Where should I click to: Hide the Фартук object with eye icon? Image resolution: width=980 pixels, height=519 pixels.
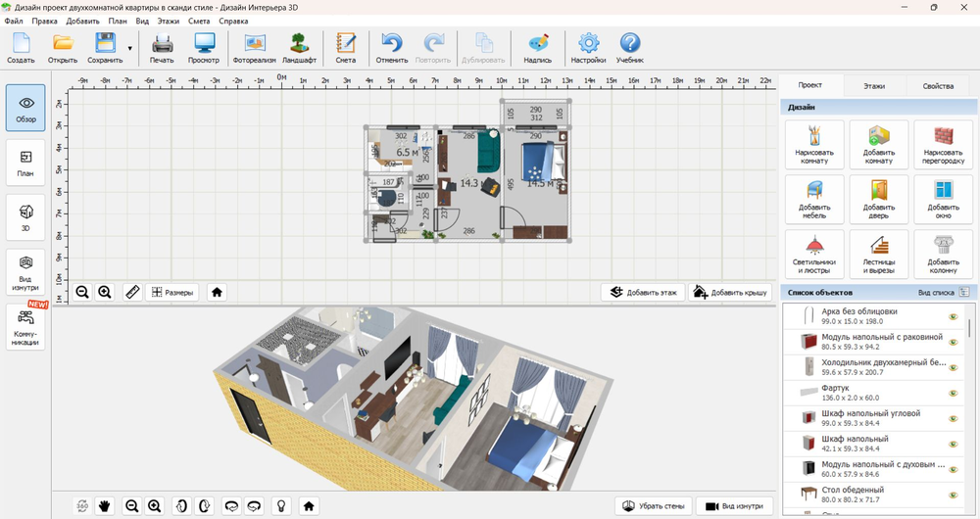(952, 394)
